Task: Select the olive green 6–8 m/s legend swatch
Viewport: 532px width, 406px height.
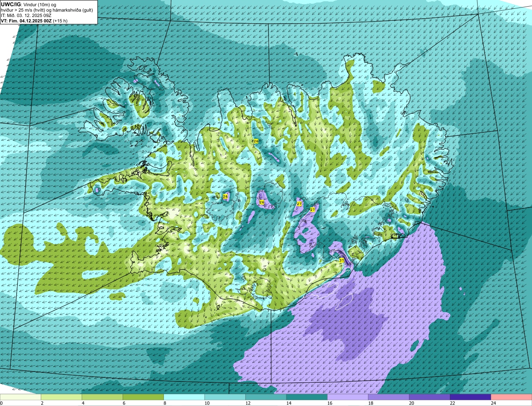Action: tap(143, 397)
